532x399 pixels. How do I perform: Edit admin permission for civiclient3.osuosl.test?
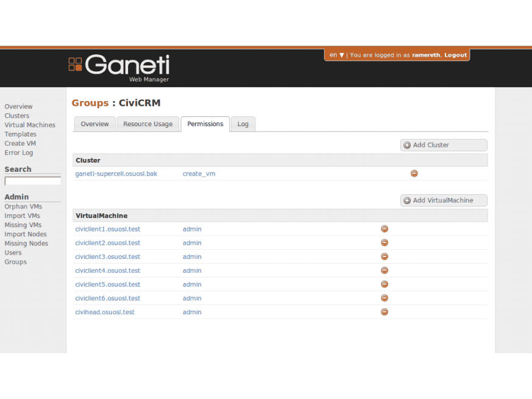(192, 257)
